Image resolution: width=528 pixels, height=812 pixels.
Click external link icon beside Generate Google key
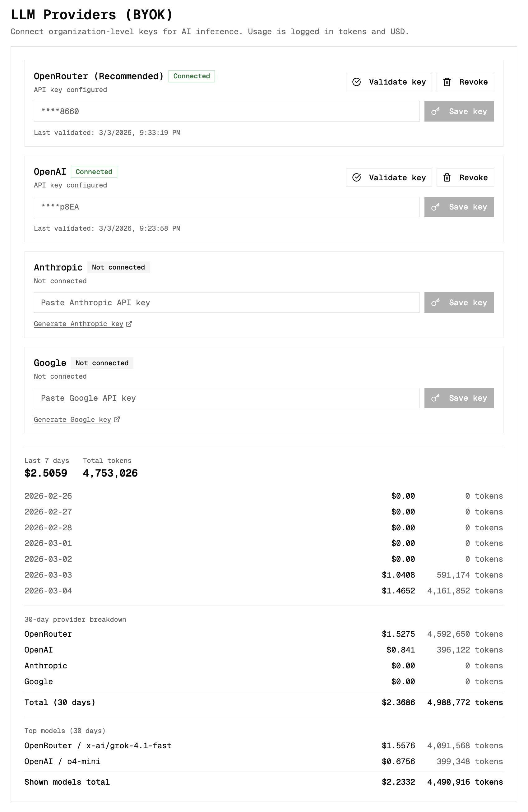pos(117,419)
